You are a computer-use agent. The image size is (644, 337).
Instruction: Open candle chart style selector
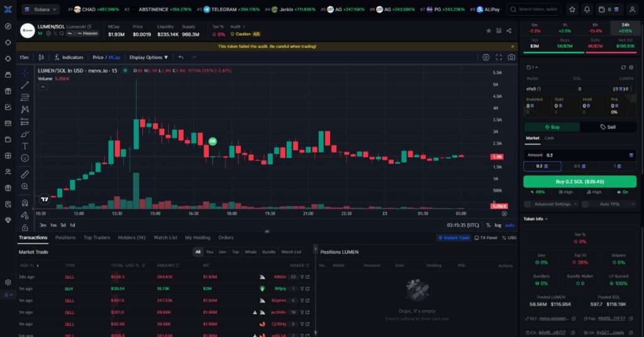click(x=41, y=57)
